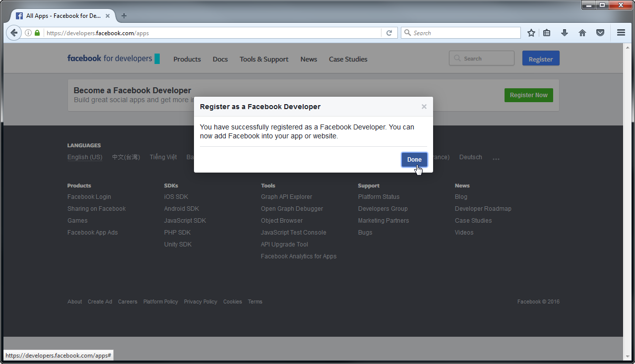Open the Marketing Partners link

pyautogui.click(x=383, y=221)
